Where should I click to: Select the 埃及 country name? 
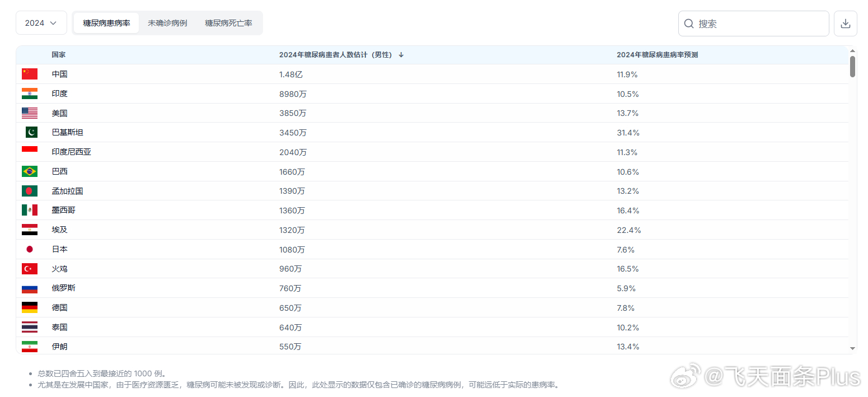tap(59, 230)
